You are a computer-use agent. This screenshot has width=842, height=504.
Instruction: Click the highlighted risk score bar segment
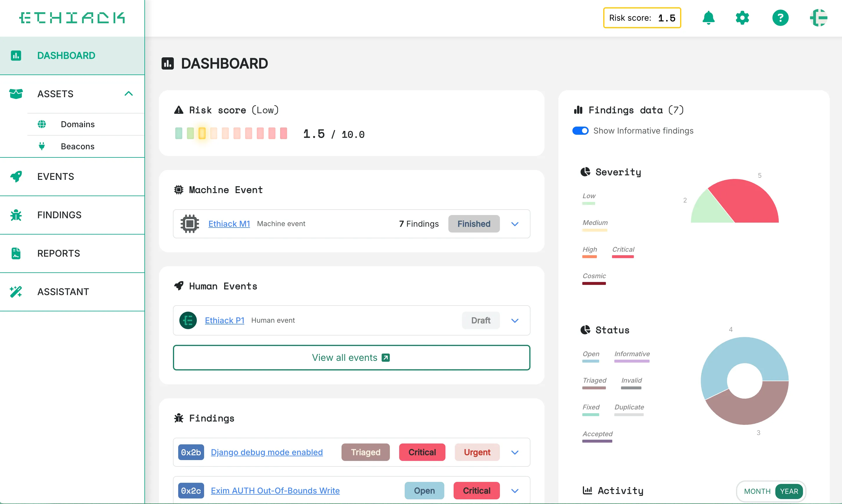tap(202, 133)
